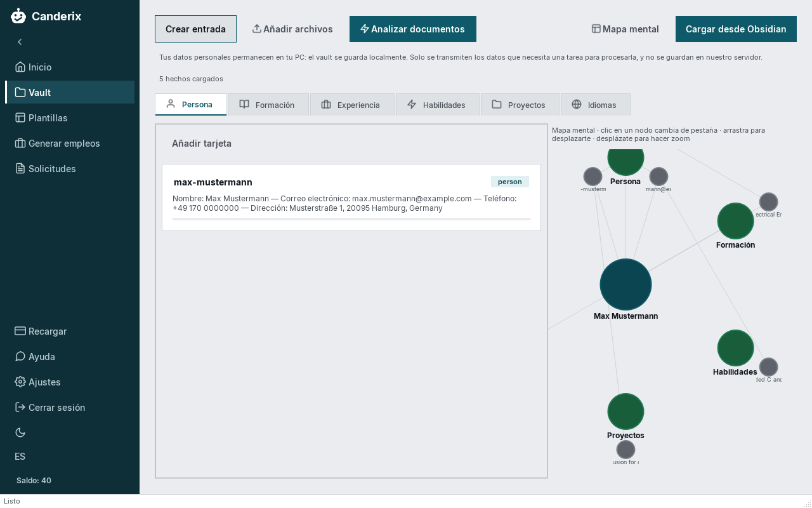Click Añadir tarjeta
812x508 pixels.
point(202,144)
